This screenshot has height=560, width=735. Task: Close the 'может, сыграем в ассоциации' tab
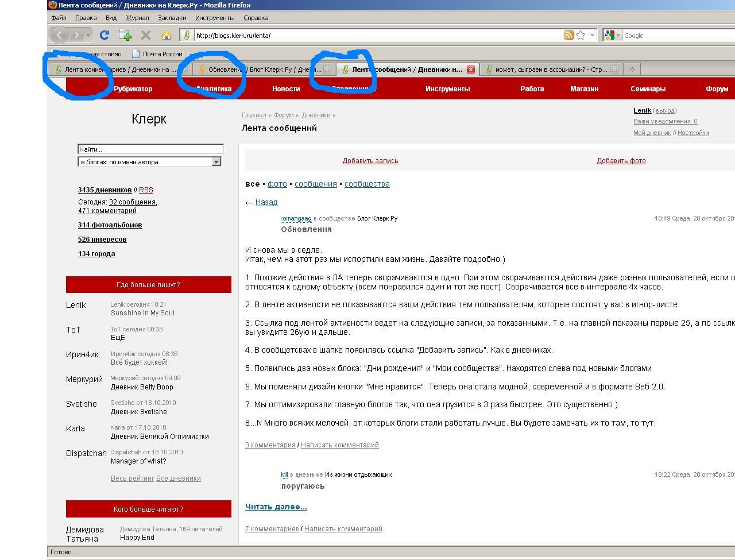tap(614, 69)
